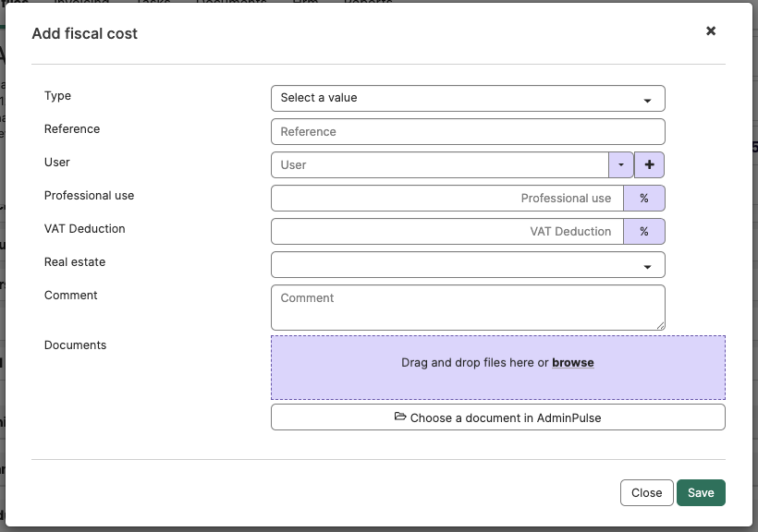Click the browse link to upload files

pos(573,362)
